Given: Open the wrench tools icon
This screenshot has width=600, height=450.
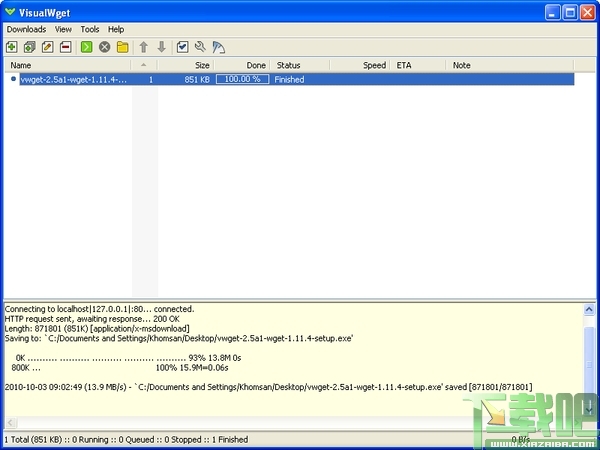Looking at the screenshot, I should point(201,47).
